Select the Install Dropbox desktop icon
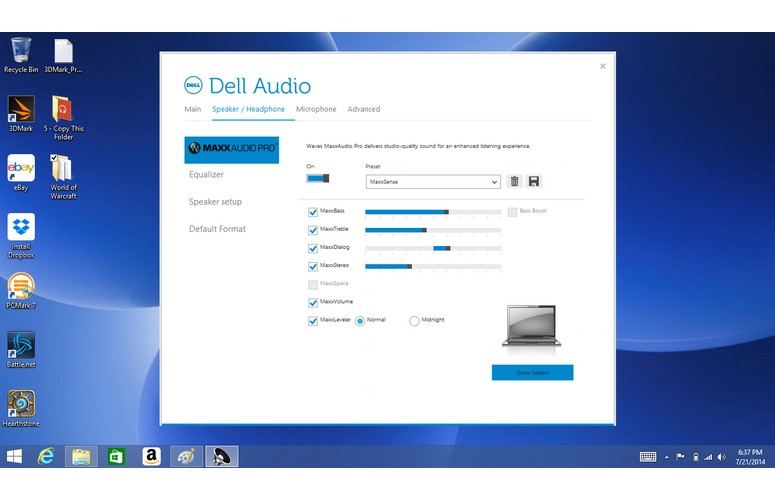Image resolution: width=775 pixels, height=500 pixels. (x=21, y=236)
